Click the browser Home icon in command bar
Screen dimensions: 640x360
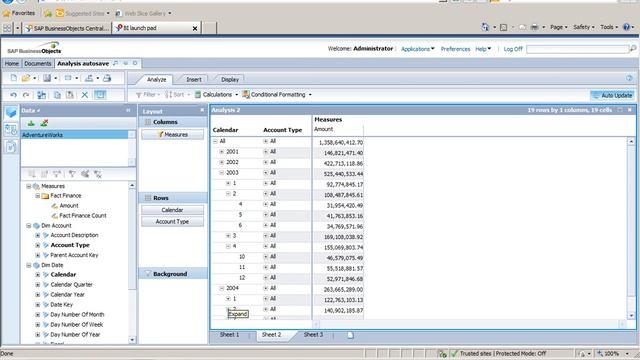pyautogui.click(x=485, y=27)
